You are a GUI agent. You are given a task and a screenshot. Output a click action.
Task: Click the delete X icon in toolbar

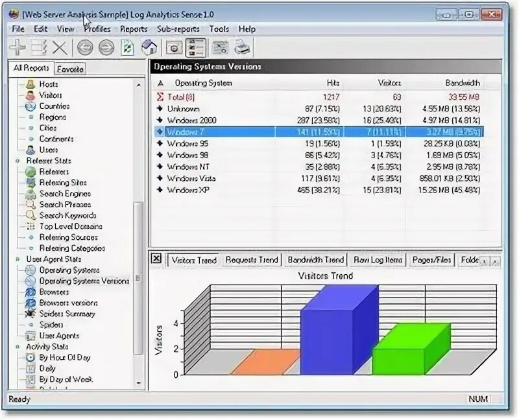(60, 48)
